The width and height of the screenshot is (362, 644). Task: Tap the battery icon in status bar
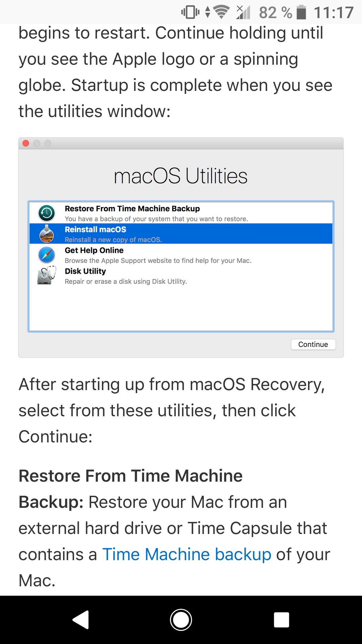(301, 12)
